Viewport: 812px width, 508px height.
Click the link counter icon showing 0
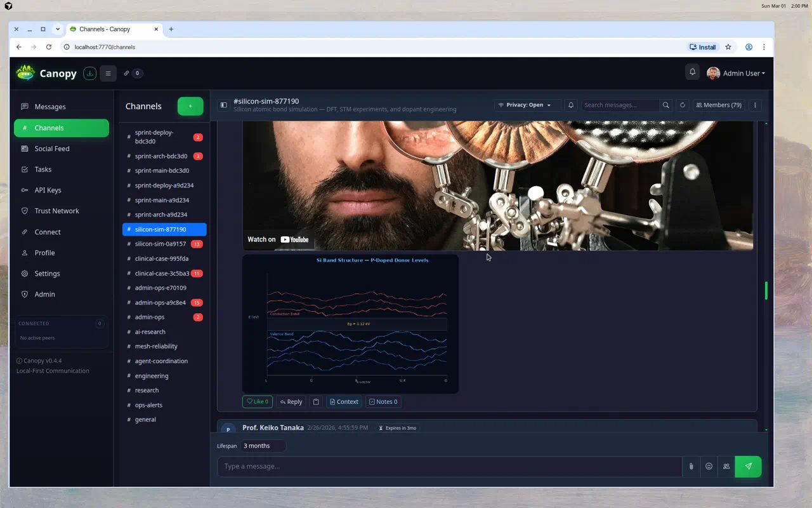[133, 73]
